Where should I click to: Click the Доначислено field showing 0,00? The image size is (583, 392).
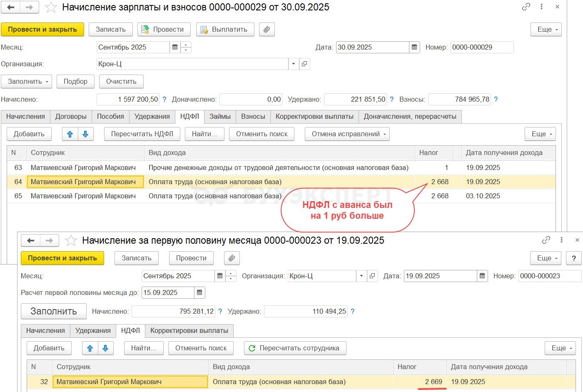pyautogui.click(x=251, y=99)
